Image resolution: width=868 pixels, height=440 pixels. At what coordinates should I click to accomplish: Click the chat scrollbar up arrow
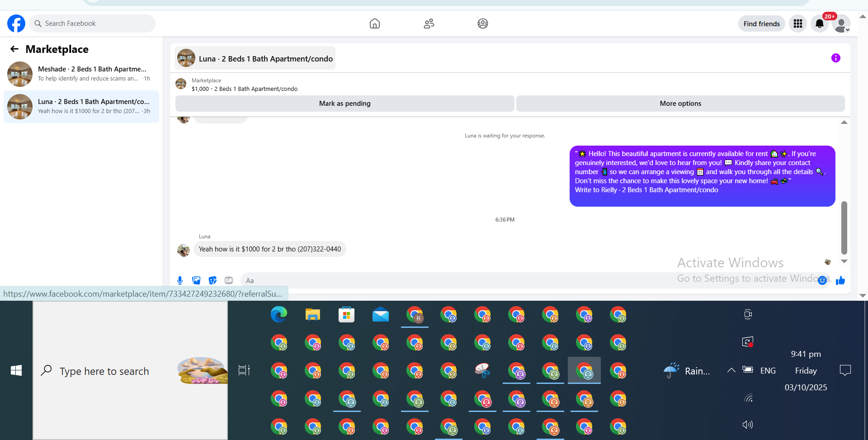844,123
